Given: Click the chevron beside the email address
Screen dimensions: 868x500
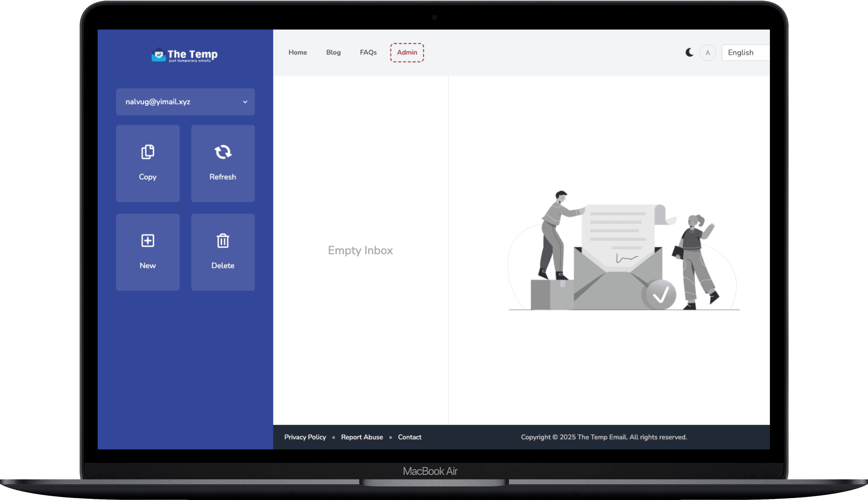Looking at the screenshot, I should point(245,102).
